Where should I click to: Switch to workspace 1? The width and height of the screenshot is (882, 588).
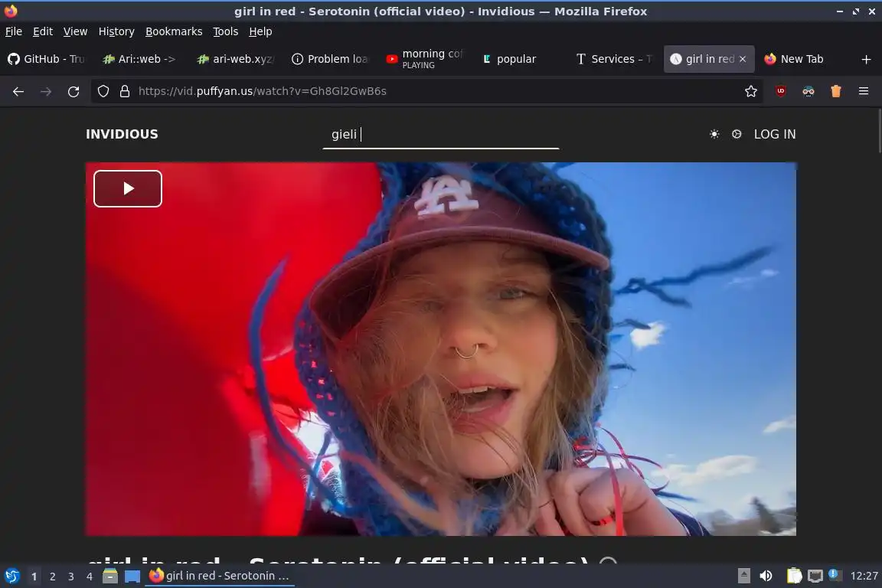(34, 577)
